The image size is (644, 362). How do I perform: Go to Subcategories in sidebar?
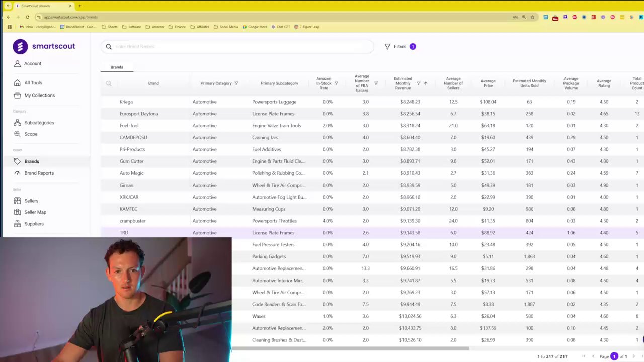click(x=39, y=123)
